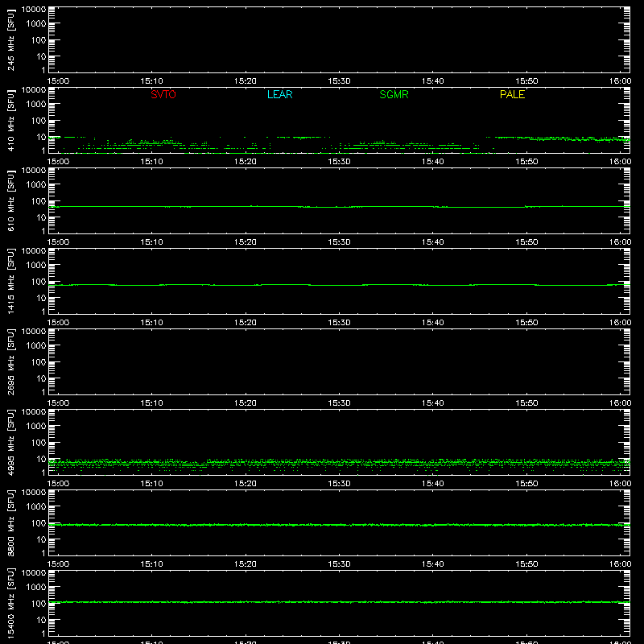Click the 15:30 label under 610 MHz panel
This screenshot has height=644, width=644.
pos(339,242)
